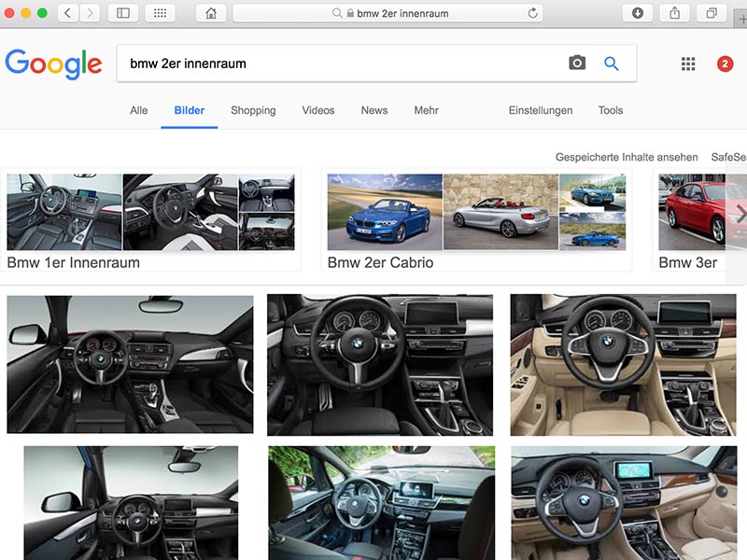747x560 pixels.
Task: Search by image with camera icon
Action: [x=577, y=63]
